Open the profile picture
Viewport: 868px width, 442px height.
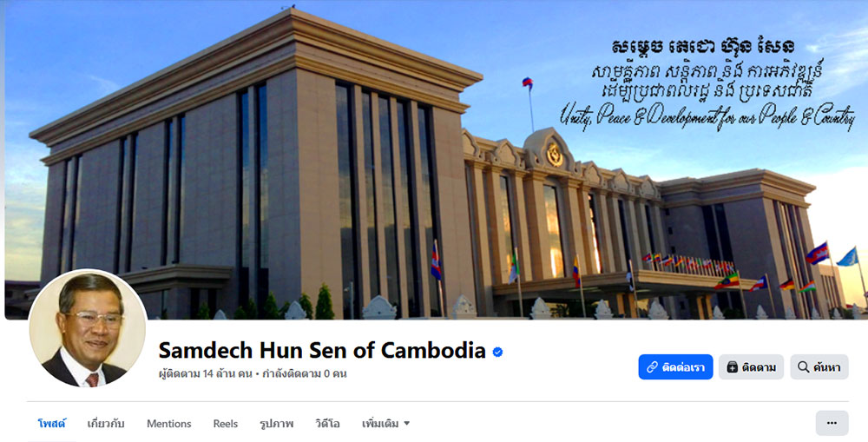click(88, 328)
